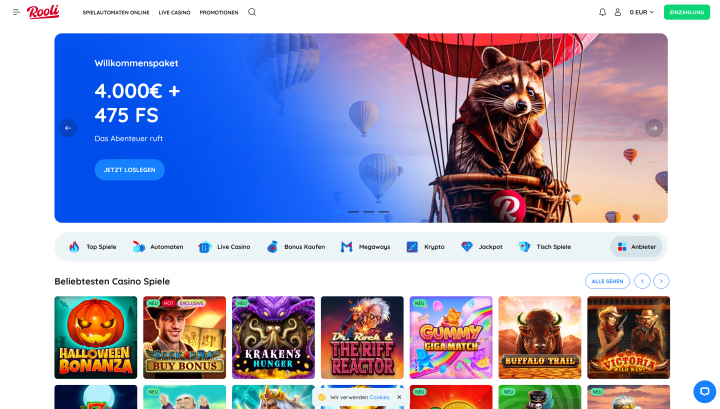720x409 pixels.
Task: Go to next banner slide arrow
Action: (x=654, y=128)
